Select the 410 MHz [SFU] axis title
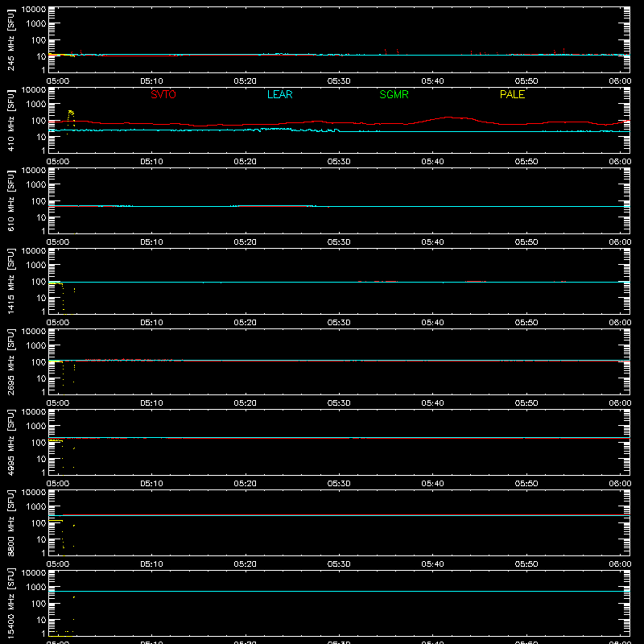This screenshot has height=644, width=644. coord(11,120)
